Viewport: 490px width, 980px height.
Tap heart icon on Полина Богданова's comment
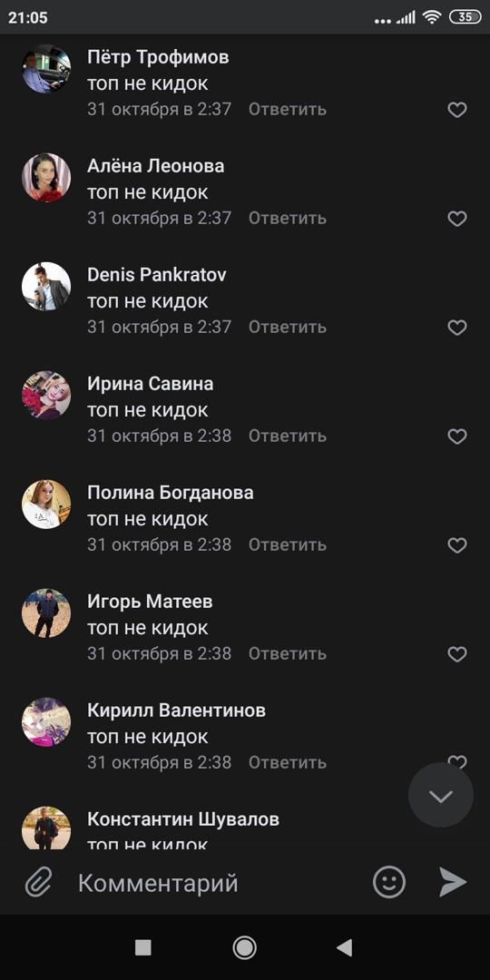click(457, 545)
